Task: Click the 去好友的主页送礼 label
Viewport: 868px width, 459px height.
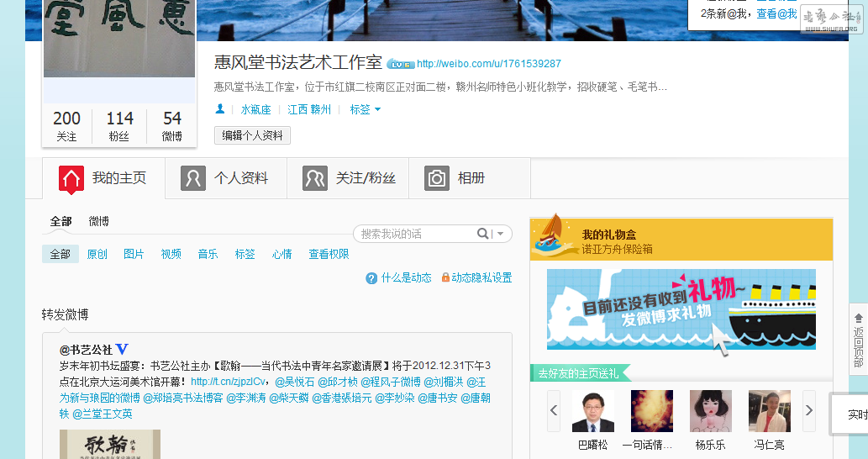Action: [578, 374]
